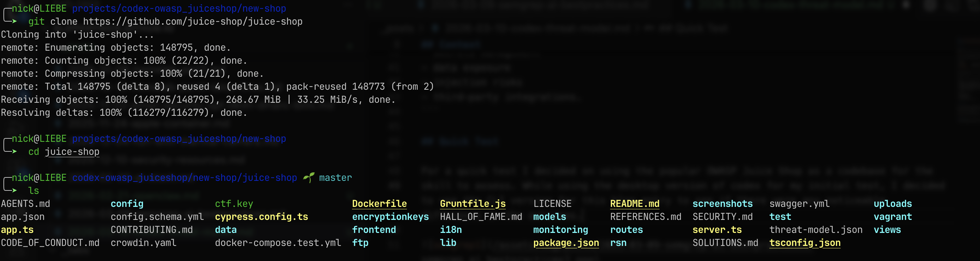
Task: Select the cypress.config.ts file name
Action: pyautogui.click(x=261, y=217)
